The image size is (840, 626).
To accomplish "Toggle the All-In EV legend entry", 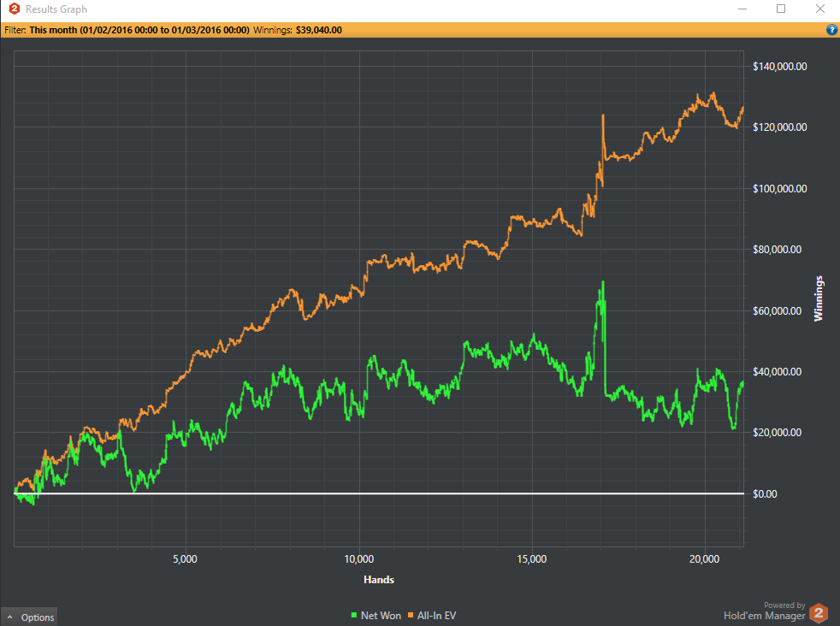I will point(432,616).
